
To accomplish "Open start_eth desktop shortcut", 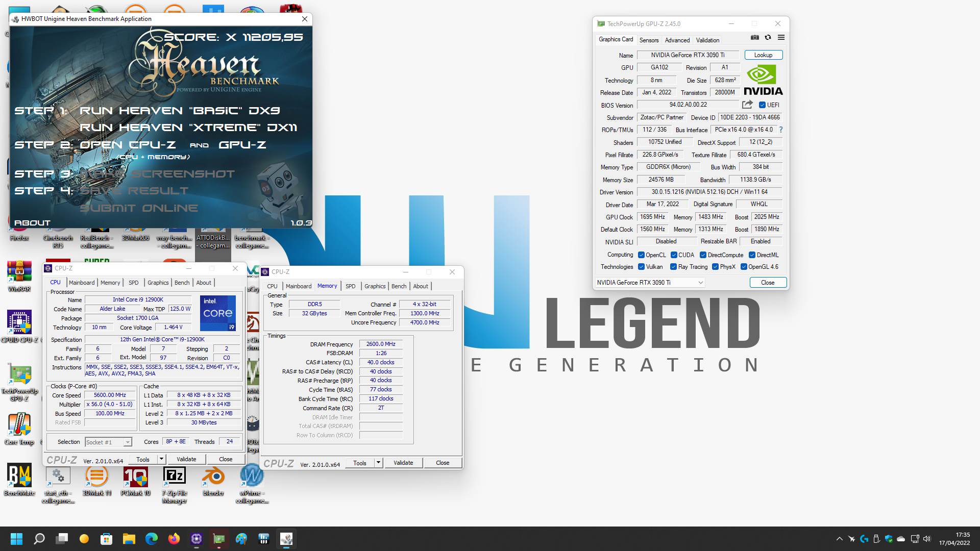I will pyautogui.click(x=58, y=485).
